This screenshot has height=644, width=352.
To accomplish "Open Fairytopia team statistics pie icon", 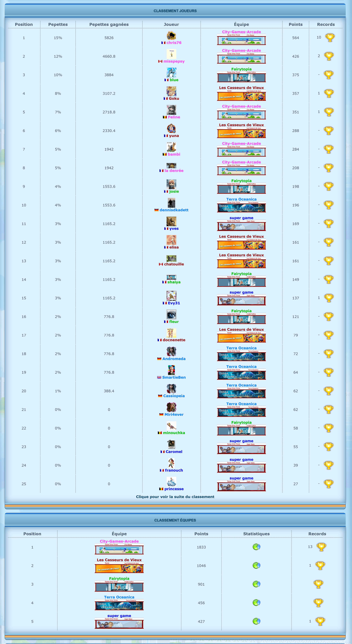I will 256,584.
